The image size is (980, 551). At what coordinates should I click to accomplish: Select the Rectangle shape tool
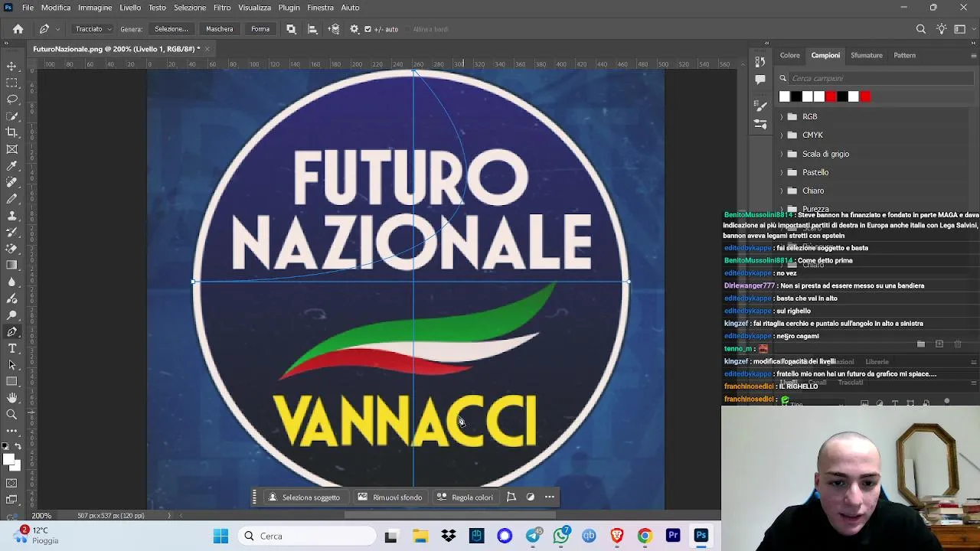11,381
